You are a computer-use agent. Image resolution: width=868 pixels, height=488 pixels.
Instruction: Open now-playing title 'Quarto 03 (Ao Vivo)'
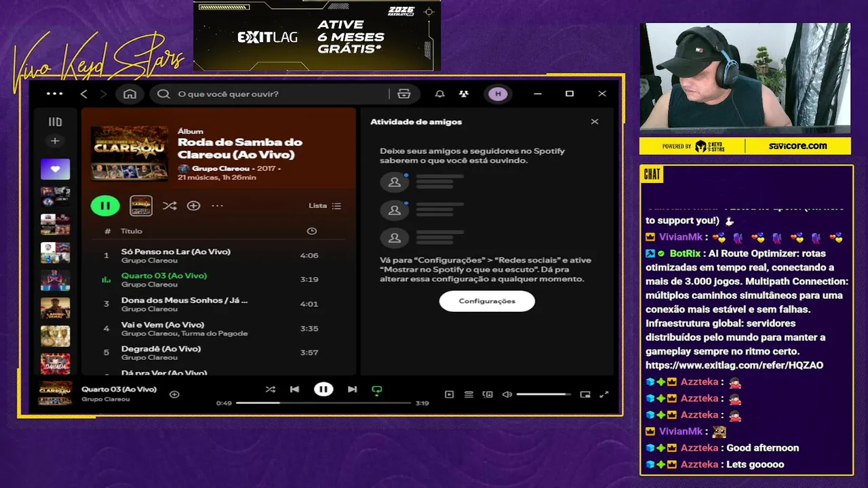pos(119,389)
